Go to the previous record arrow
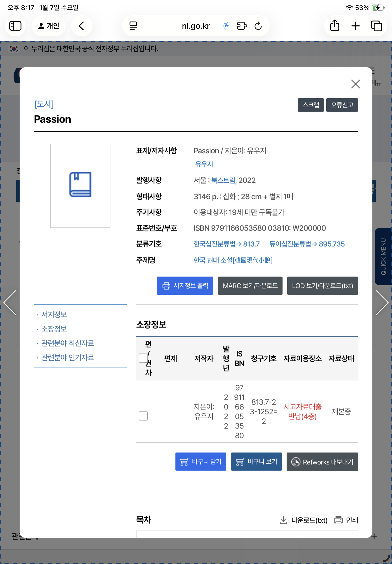This screenshot has width=392, height=564. 10,302
